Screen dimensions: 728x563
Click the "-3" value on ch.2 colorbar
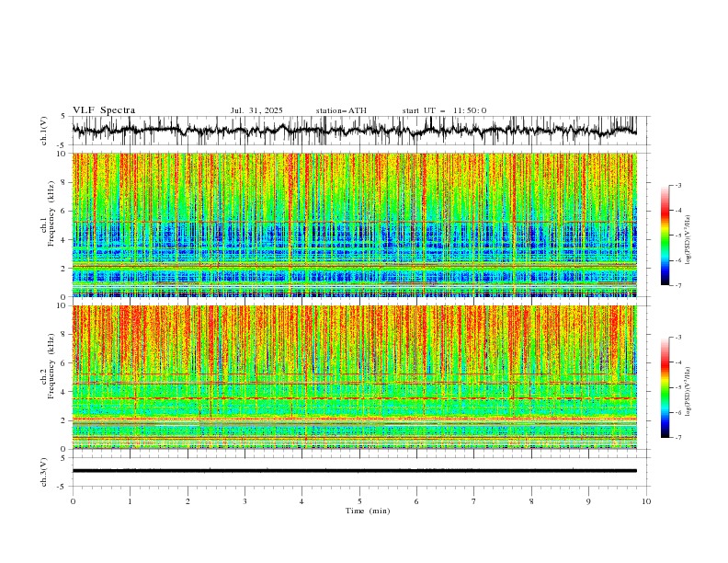677,338
